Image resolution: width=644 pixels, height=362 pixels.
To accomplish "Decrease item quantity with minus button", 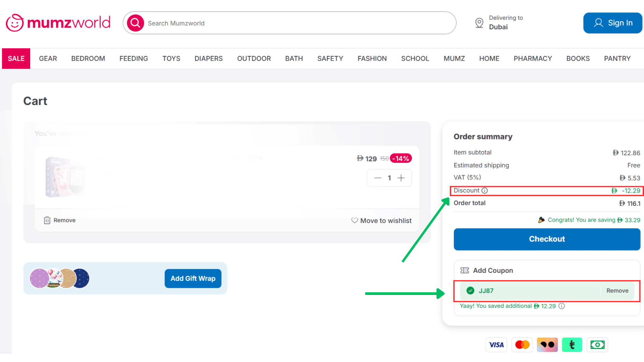I will click(x=378, y=178).
